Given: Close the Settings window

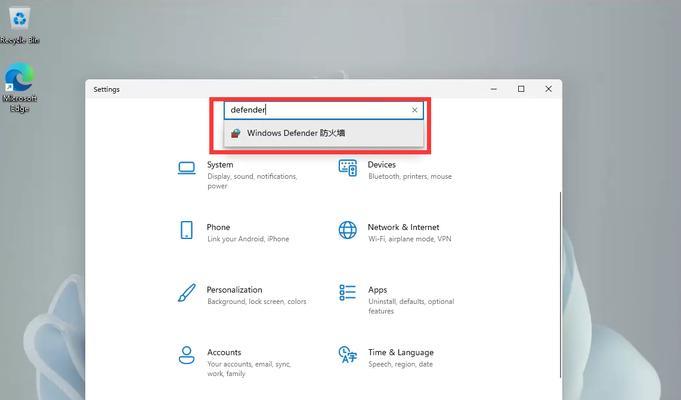Looking at the screenshot, I should (549, 89).
